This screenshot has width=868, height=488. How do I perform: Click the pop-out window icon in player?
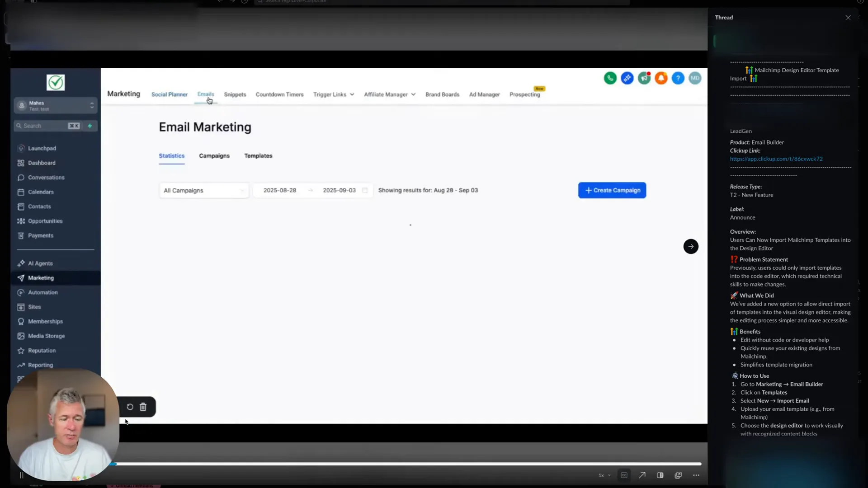pyautogui.click(x=678, y=475)
